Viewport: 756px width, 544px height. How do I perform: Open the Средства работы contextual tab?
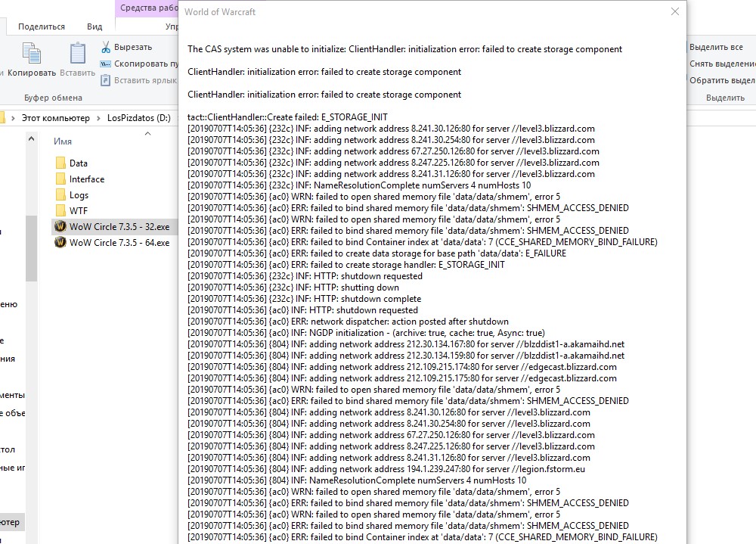tap(149, 8)
